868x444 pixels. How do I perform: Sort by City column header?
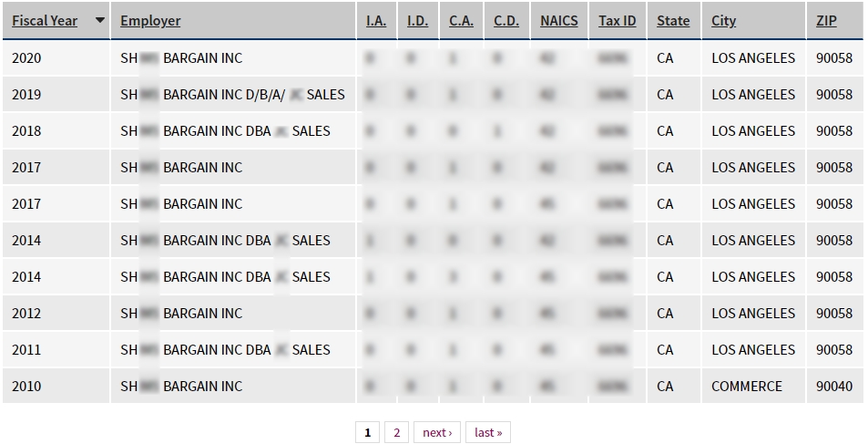[723, 20]
